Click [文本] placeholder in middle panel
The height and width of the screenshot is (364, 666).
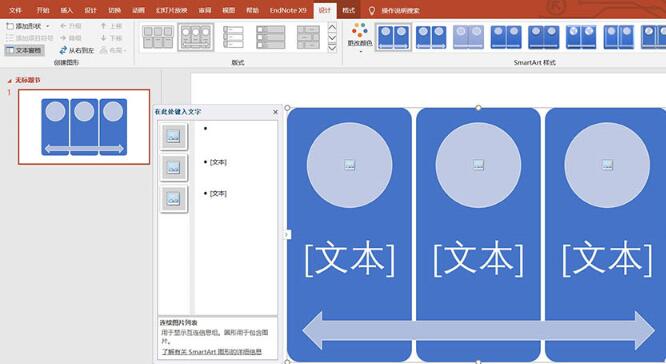point(478,258)
